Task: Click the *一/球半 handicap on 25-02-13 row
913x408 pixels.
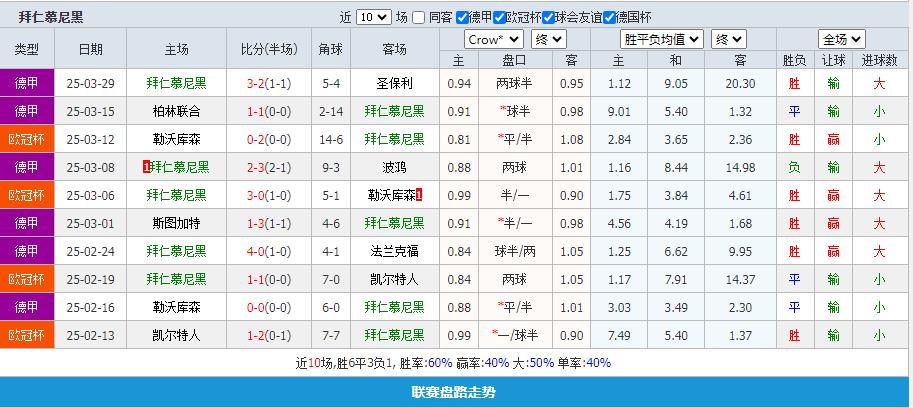Action: click(x=514, y=335)
